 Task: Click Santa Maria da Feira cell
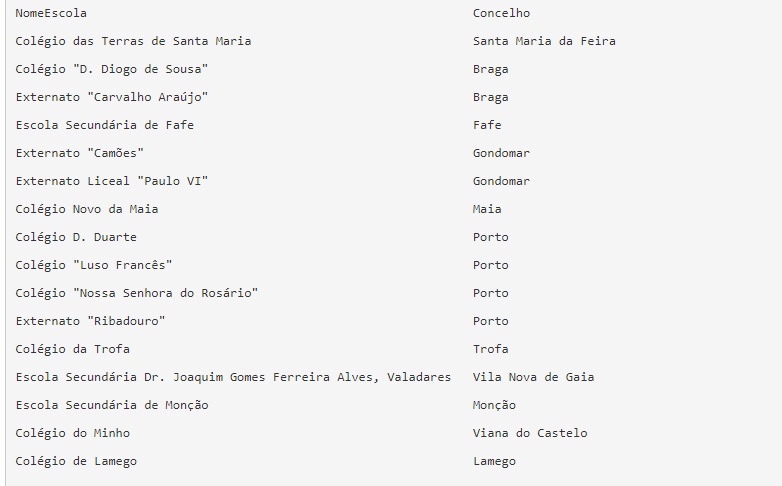point(544,41)
